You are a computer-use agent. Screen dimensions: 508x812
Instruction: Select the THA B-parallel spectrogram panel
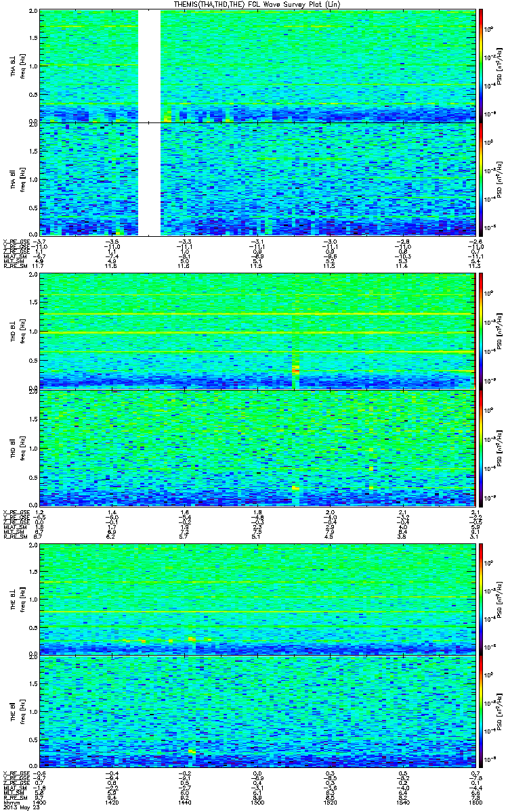coord(257,179)
